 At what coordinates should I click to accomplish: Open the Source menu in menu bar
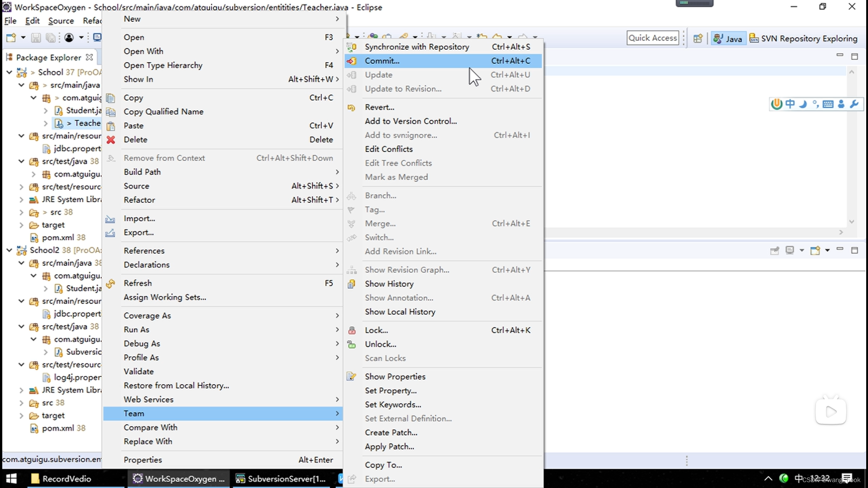[x=61, y=21]
